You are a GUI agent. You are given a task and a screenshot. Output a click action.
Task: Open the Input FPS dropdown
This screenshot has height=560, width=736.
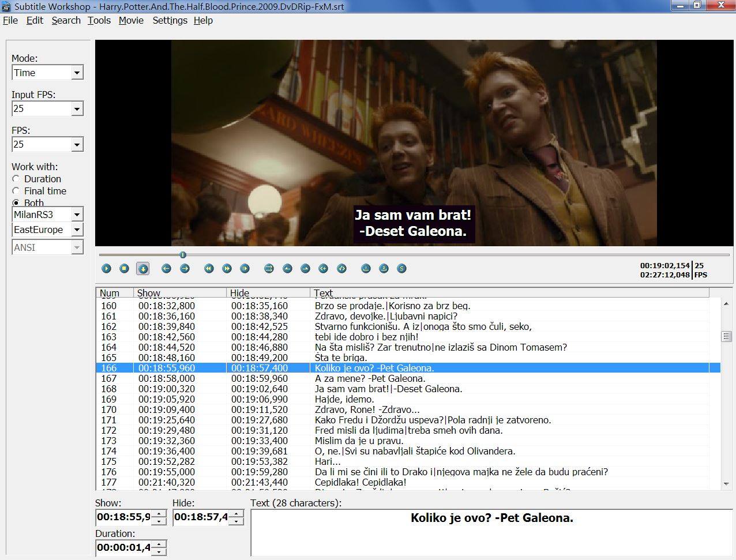(x=77, y=108)
